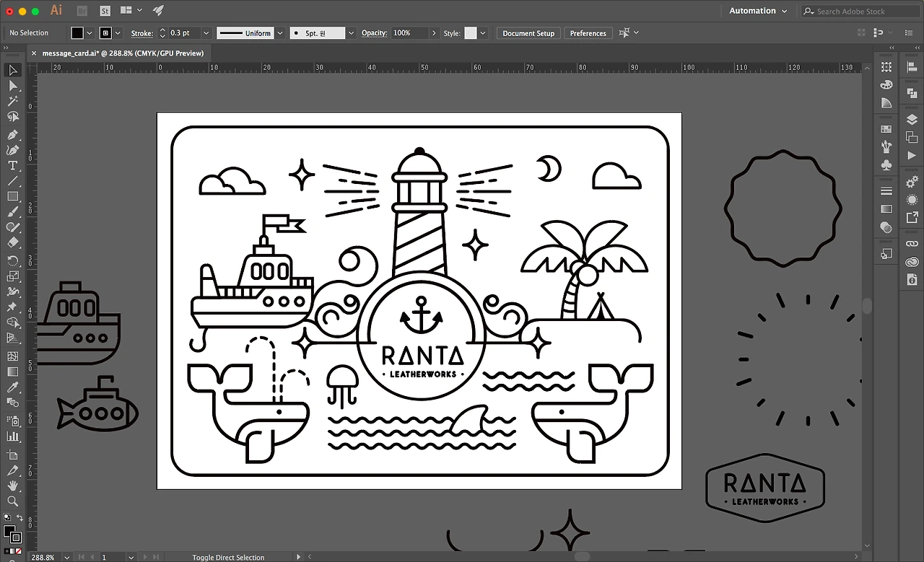
Task: Click the stroke weight 0.3 pt field
Action: (x=184, y=33)
